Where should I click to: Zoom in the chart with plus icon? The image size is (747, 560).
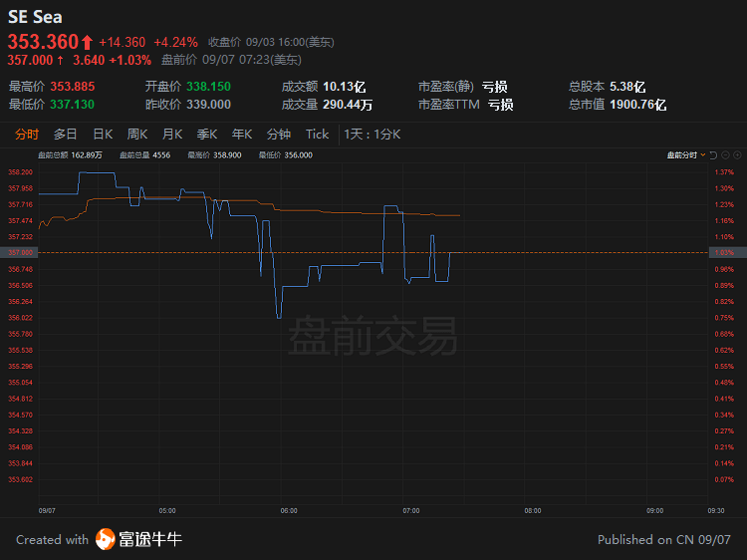point(738,155)
